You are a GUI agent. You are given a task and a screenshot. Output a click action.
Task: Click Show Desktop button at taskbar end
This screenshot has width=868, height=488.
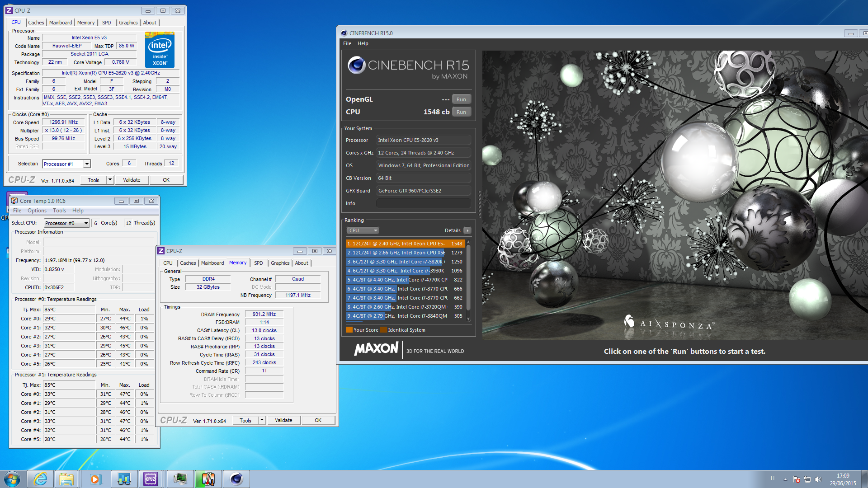(x=864, y=479)
